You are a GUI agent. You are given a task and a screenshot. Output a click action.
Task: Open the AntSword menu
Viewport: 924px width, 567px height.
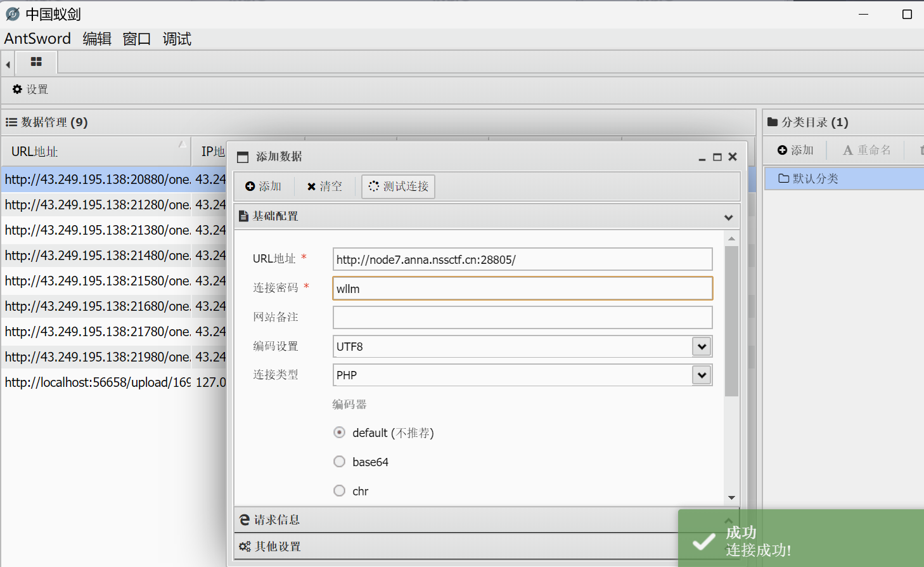point(37,39)
